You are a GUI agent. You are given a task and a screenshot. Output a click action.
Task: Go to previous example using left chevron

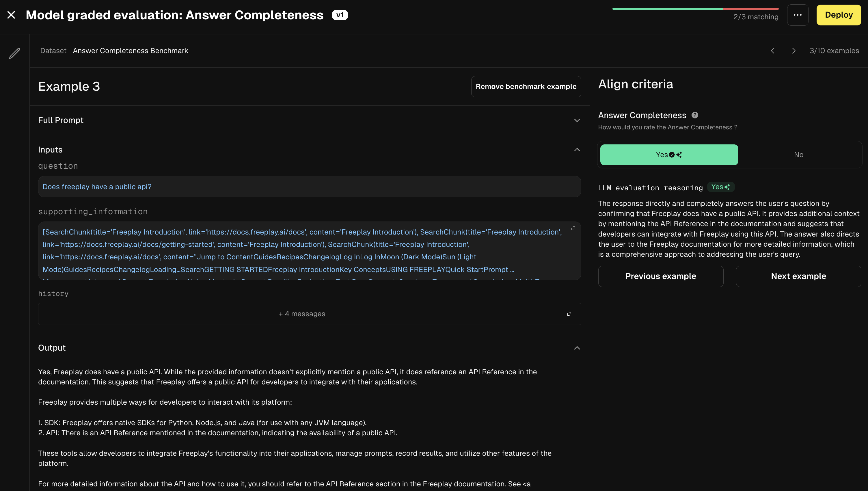(773, 51)
